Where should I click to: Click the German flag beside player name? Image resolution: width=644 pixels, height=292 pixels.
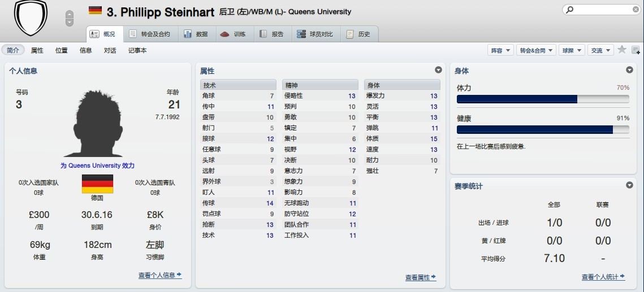(95, 11)
